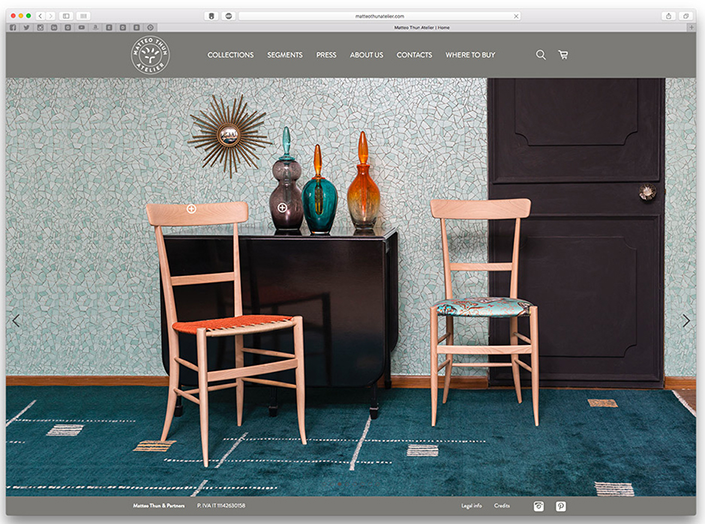
Task: Open the About Us page
Action: coord(366,55)
